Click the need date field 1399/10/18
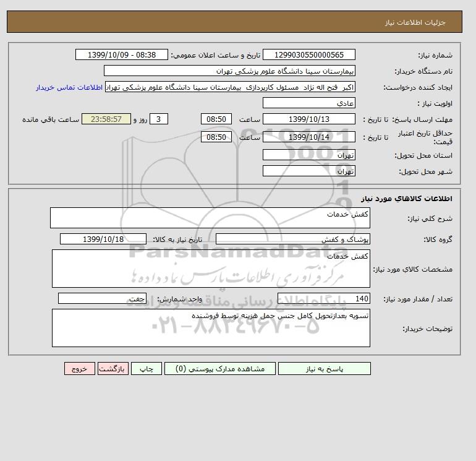The height and width of the screenshot is (461, 476). coord(103,239)
